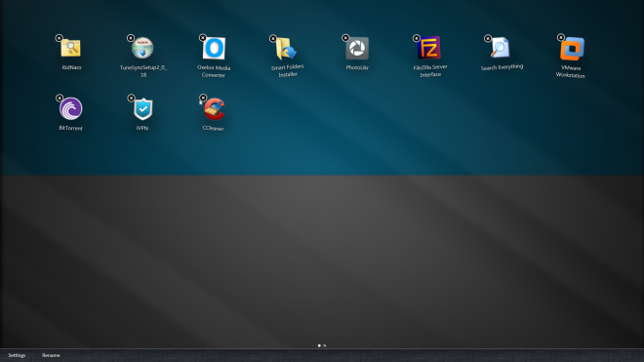The height and width of the screenshot is (362, 644).
Task: Open the PhotoLikr icon
Action: tap(357, 49)
